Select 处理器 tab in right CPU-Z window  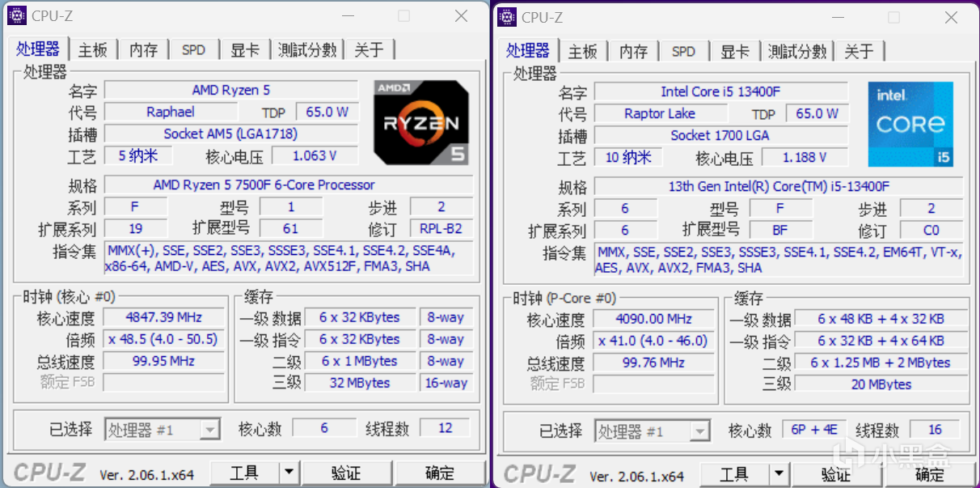pos(528,50)
